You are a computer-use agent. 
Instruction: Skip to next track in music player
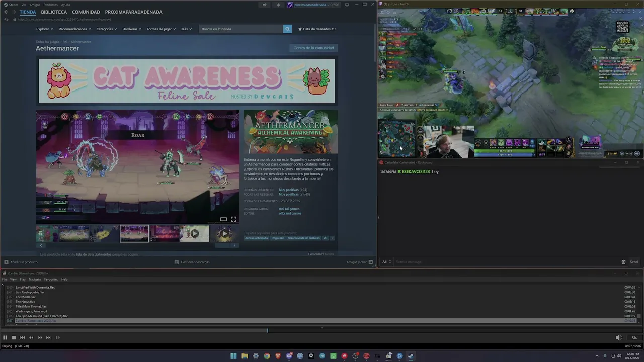coord(49,338)
